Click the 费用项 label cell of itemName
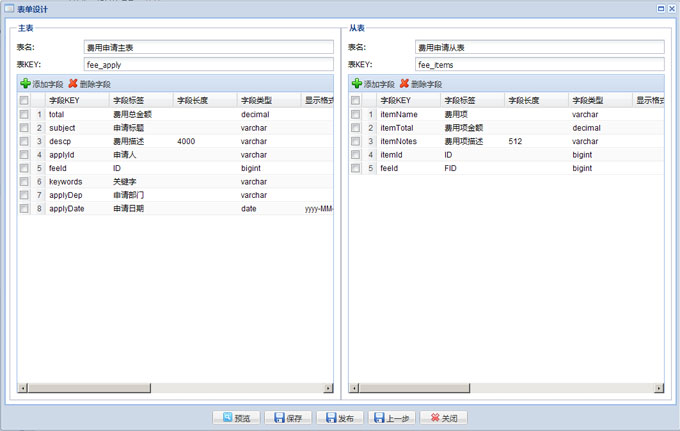Screen dimensions: 680x431 point(472,114)
